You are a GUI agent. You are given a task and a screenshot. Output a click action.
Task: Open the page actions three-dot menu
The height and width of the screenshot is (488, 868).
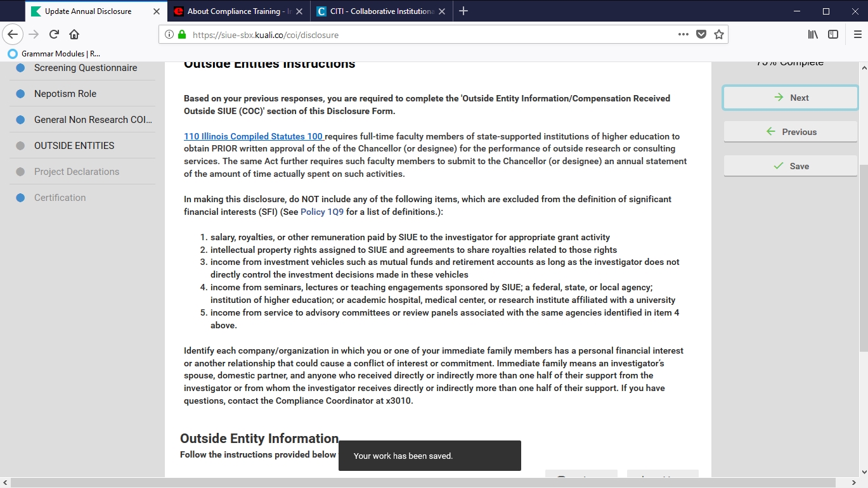pos(683,34)
